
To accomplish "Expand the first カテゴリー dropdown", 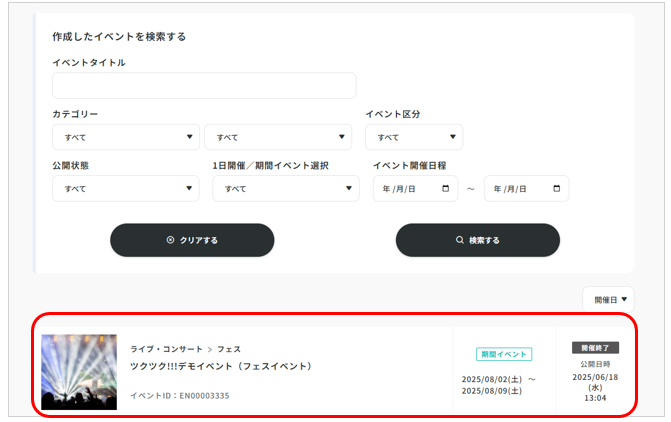I will point(125,137).
